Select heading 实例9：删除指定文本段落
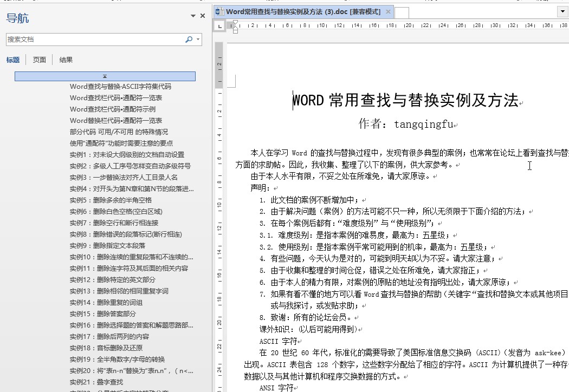569x392 pixels. pos(107,245)
